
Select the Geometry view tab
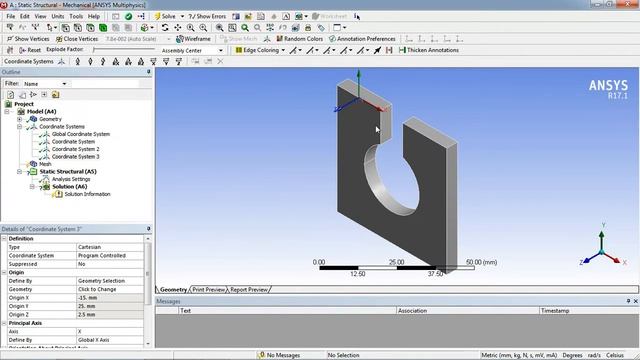[173, 289]
